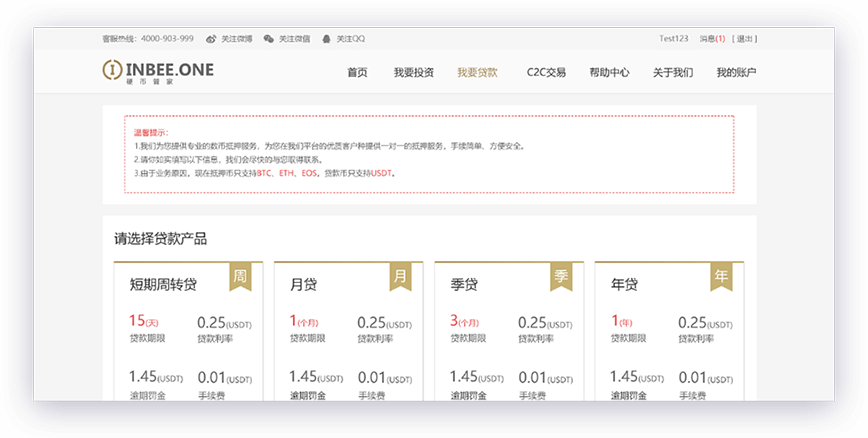Go to 我要投资 in navigation

point(413,73)
